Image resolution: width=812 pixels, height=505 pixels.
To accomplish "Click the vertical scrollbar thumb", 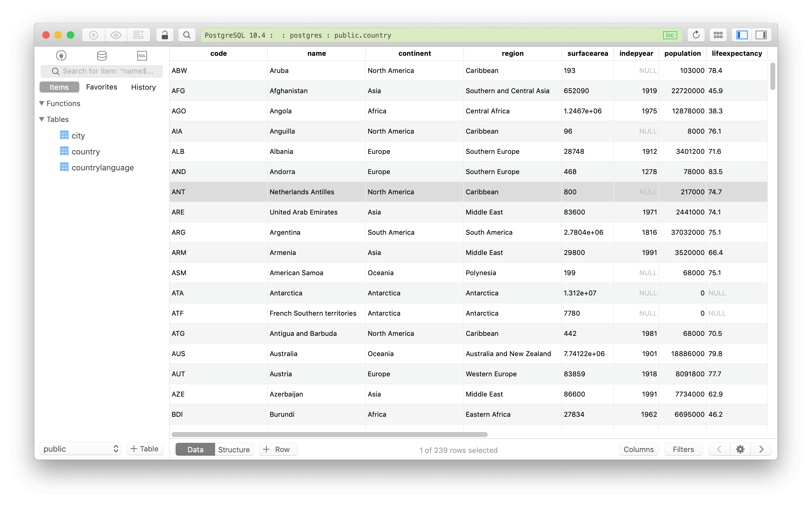I will tap(772, 76).
